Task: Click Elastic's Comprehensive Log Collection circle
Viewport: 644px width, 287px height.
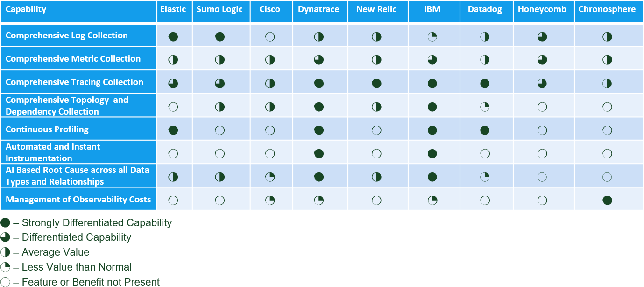Action: tap(173, 37)
